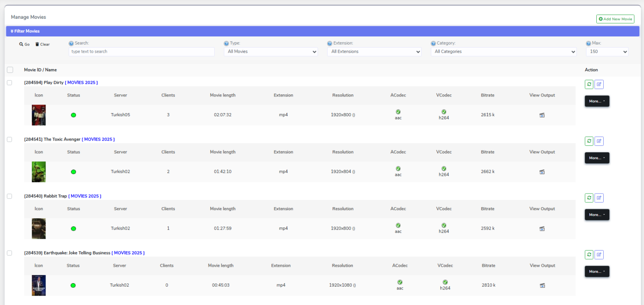Collapse the Filter Movies bar
This screenshot has width=644, height=305.
tap(25, 31)
